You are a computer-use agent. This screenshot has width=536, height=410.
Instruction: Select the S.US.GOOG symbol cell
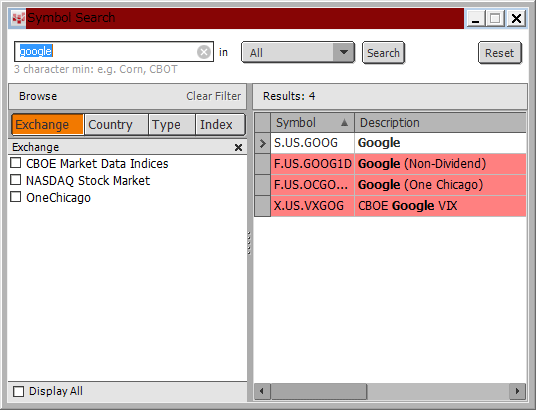(312, 143)
